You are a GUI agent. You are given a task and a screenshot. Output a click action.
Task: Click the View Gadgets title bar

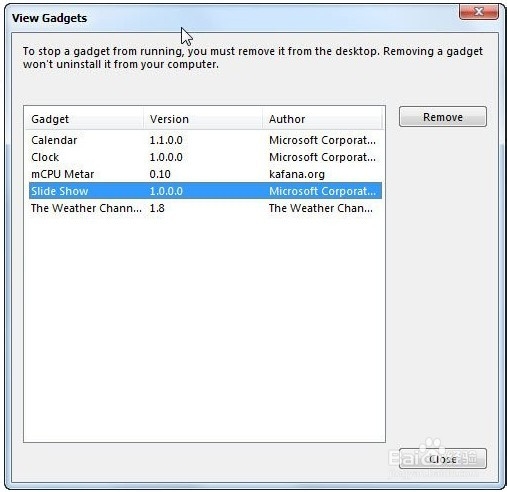(233, 17)
